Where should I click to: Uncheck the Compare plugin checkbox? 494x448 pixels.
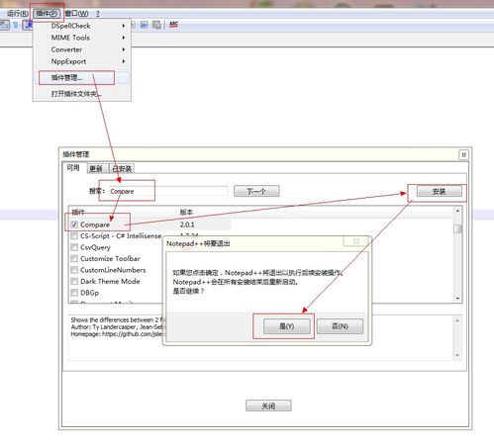coord(74,224)
